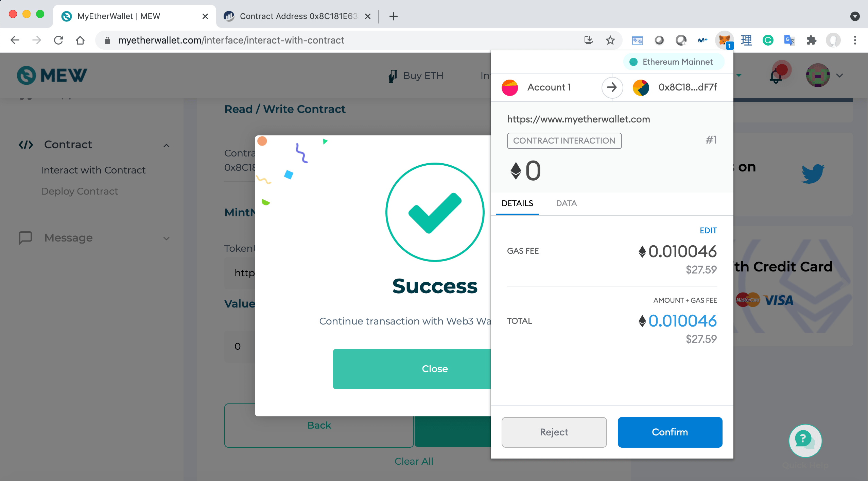Click the browser reload icon
Viewport: 868px width, 481px height.
58,40
